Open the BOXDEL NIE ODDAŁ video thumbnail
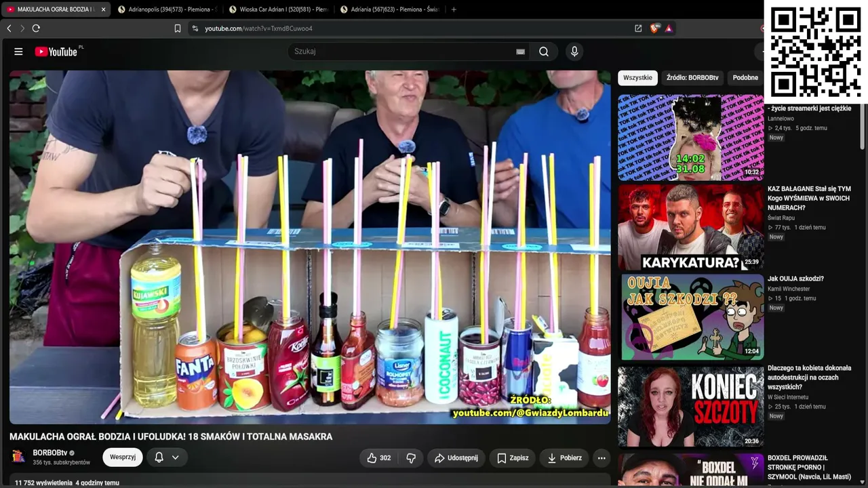868x488 pixels. tap(690, 470)
